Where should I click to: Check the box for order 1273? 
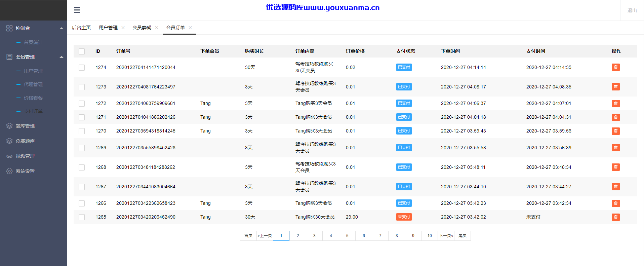tap(82, 87)
